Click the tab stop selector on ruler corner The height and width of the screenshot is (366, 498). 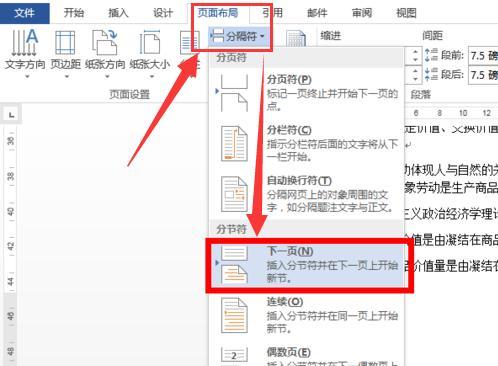11,115
